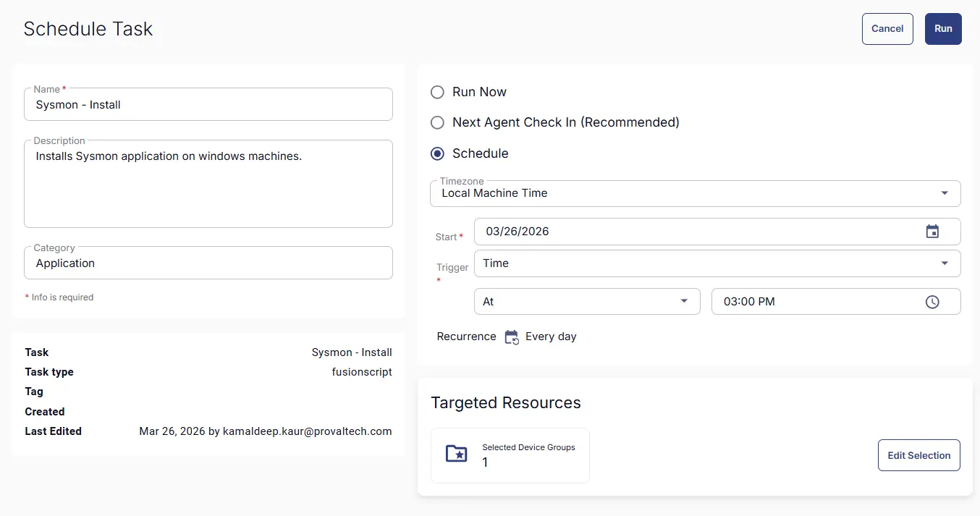
Task: Open the Start date calendar picker icon
Action: (932, 232)
